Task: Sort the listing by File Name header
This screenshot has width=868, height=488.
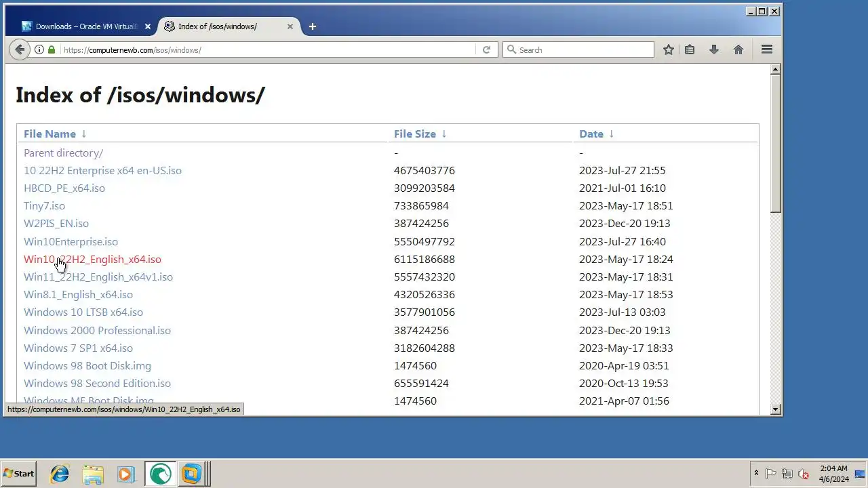Action: click(50, 134)
